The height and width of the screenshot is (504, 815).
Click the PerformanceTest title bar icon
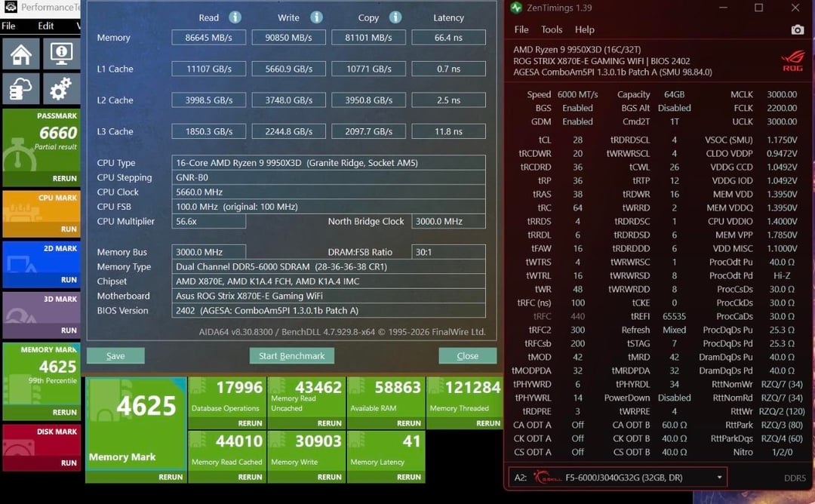click(11, 8)
